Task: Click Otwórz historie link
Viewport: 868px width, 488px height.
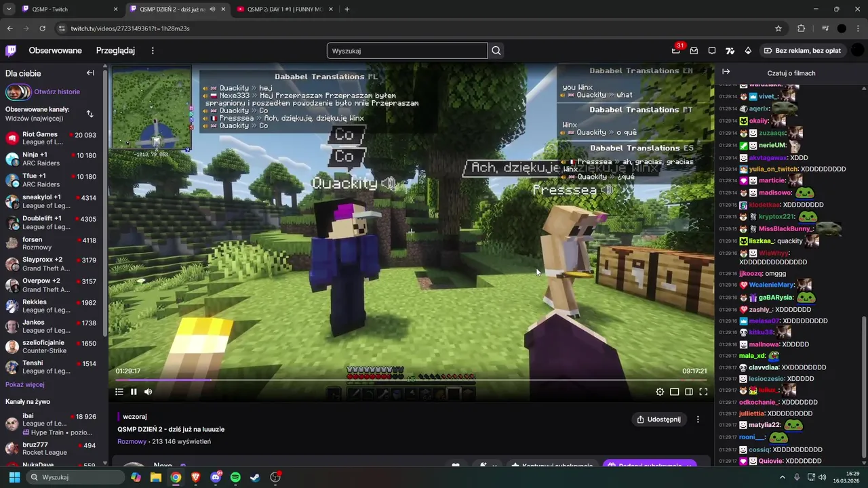Action: coord(57,91)
